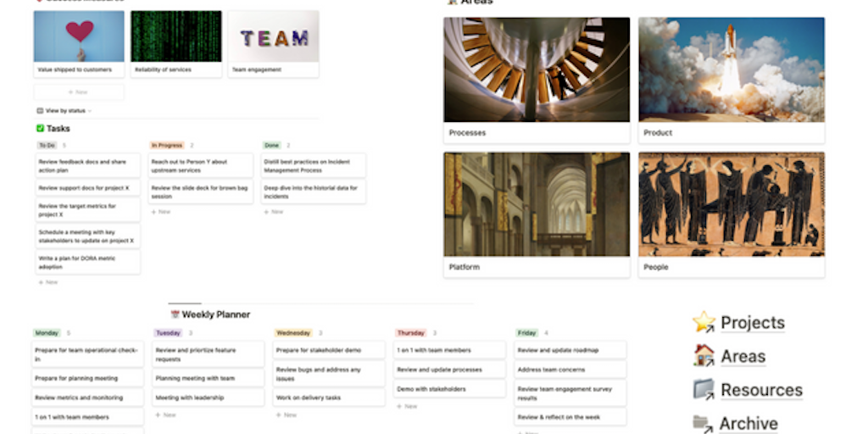Open task Review feedback docs and share action plan

tap(88, 166)
